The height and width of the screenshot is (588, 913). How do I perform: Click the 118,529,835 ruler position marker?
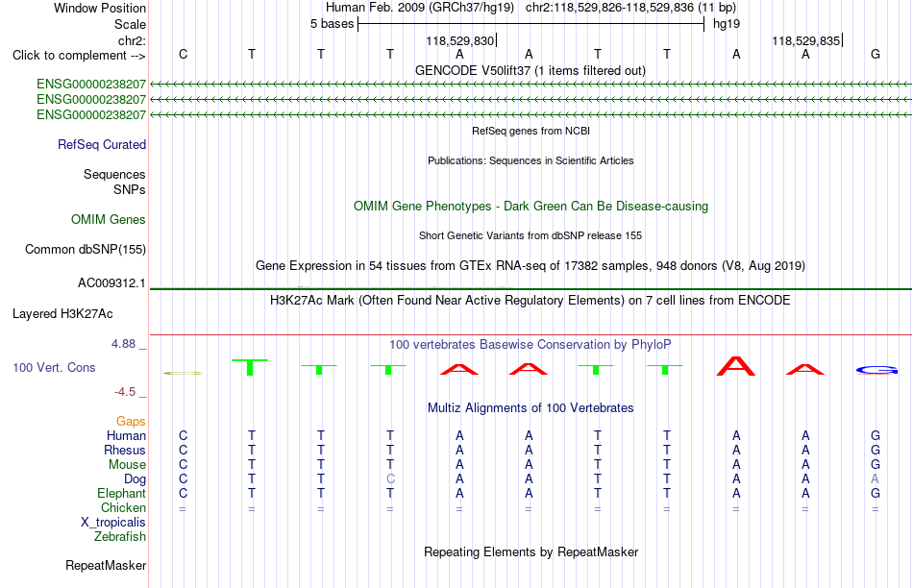[x=806, y=40]
